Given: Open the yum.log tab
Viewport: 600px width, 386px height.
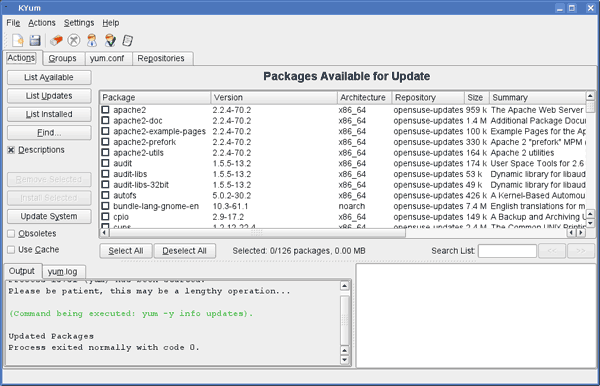Looking at the screenshot, I should point(62,272).
